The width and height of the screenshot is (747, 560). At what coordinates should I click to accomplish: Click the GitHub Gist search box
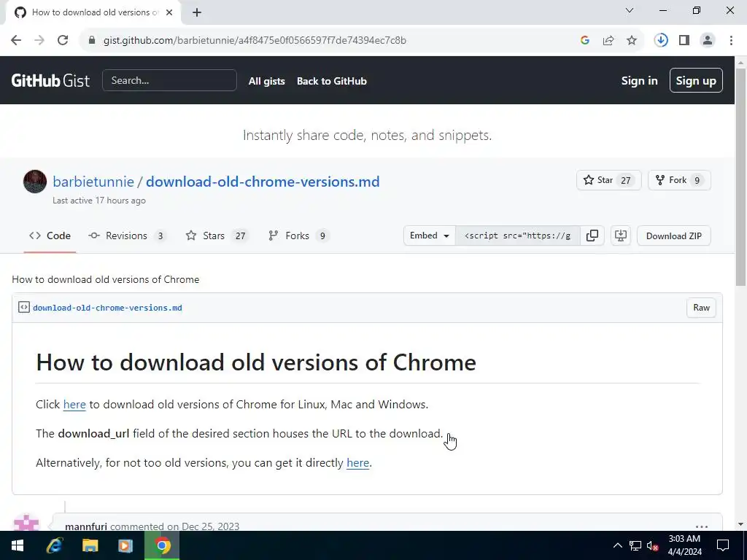[x=169, y=80]
